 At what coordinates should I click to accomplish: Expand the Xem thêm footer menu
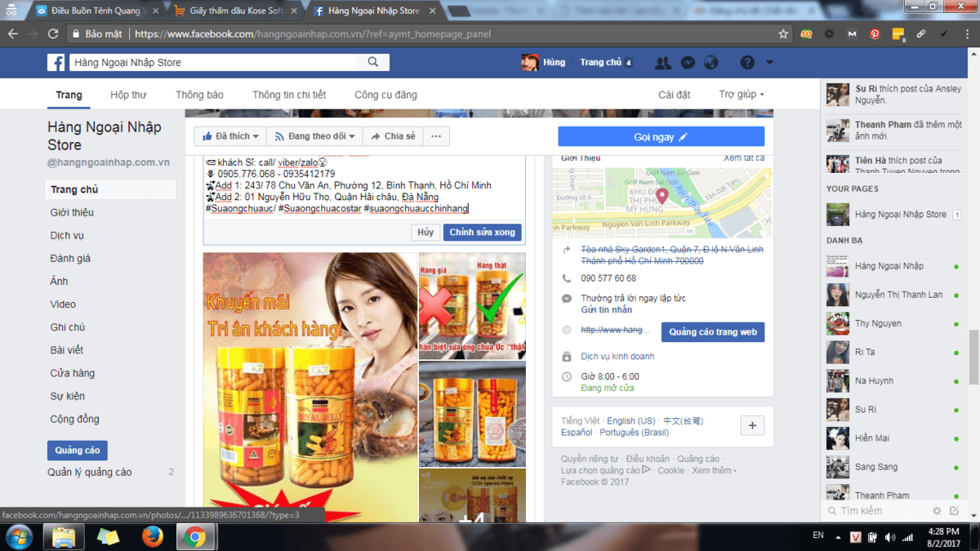pos(714,470)
